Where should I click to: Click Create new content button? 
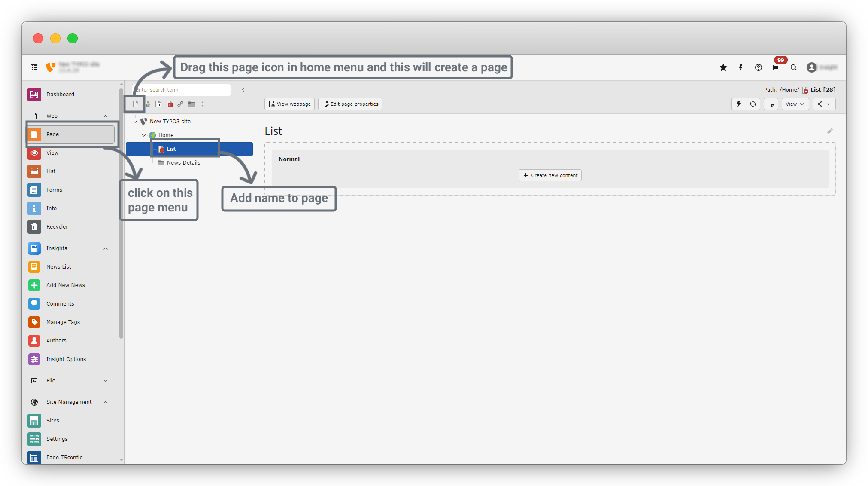(550, 175)
